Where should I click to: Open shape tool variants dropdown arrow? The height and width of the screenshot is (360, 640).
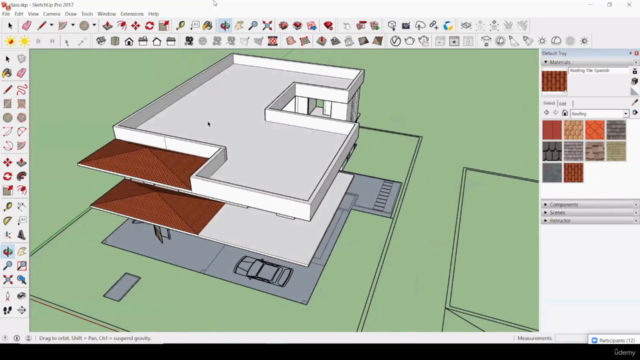click(x=94, y=26)
